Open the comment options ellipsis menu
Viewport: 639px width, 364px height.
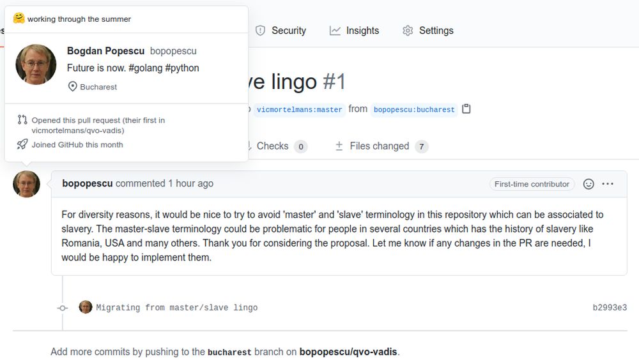608,184
